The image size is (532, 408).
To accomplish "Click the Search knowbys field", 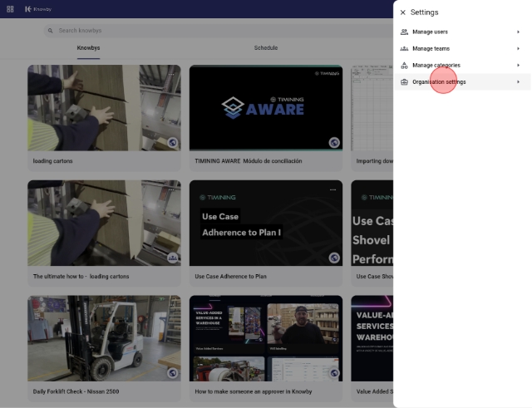I will click(217, 31).
